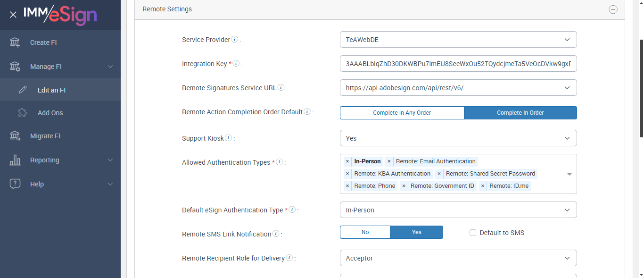
Task: Collapse the Remote Settings section
Action: tap(613, 9)
